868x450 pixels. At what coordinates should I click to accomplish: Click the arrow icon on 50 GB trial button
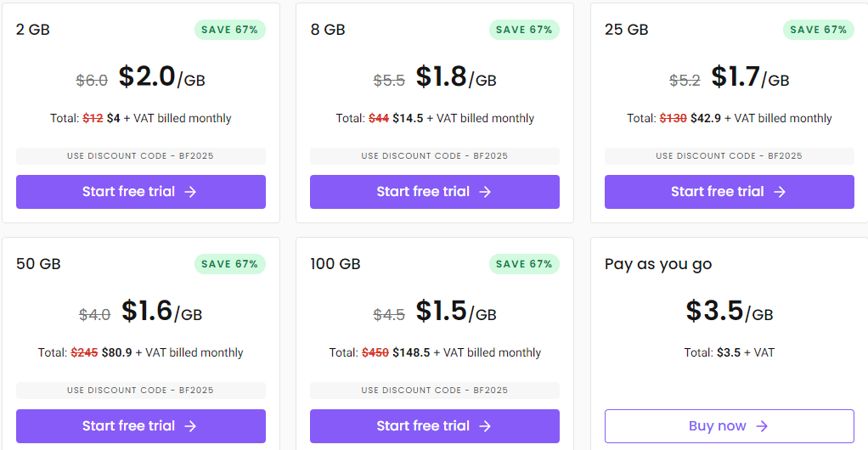coord(190,426)
